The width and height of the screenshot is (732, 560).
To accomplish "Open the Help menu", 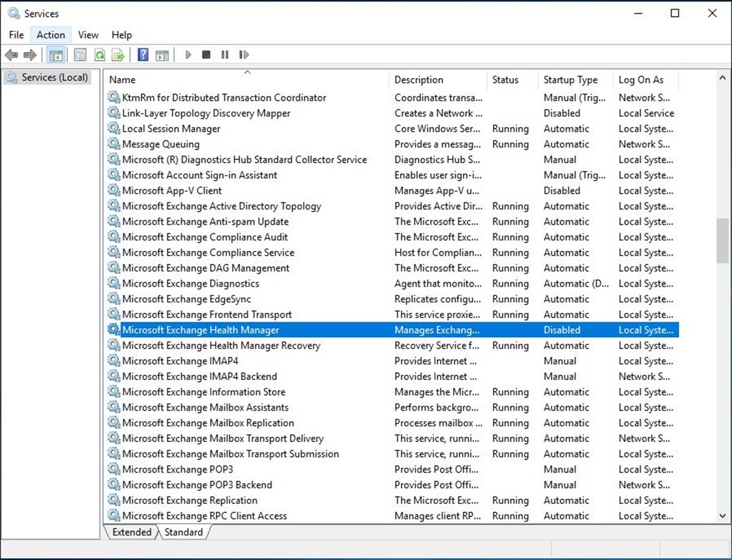I will tap(122, 35).
